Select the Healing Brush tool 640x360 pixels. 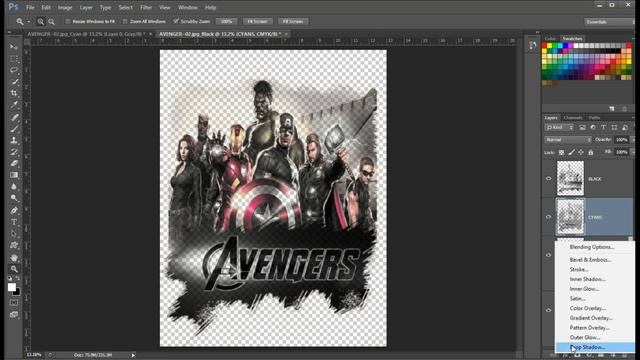pyautogui.click(x=14, y=117)
